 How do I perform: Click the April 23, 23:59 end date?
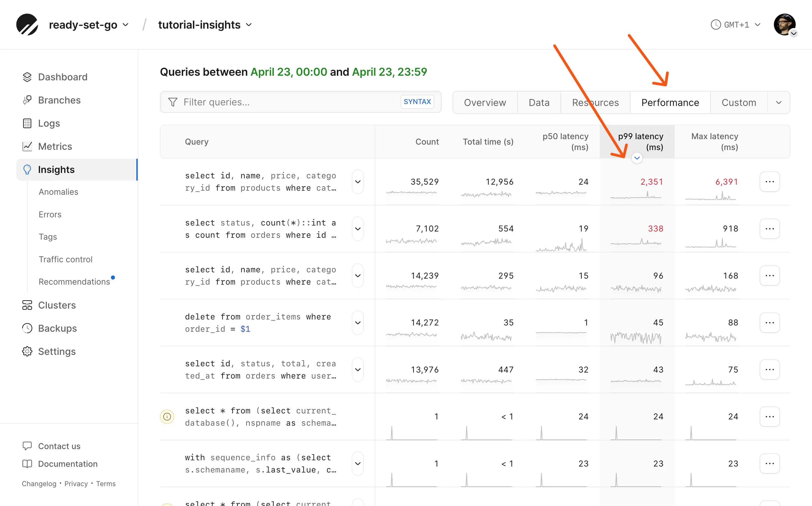389,72
